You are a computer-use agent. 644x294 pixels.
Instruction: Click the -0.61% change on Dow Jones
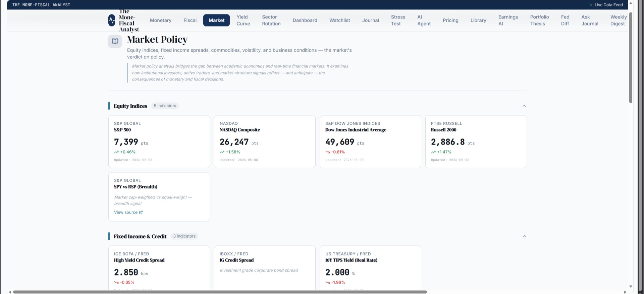(338, 152)
